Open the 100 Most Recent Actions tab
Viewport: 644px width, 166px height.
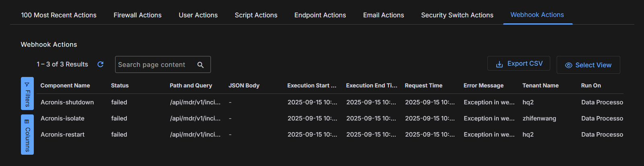(x=59, y=15)
